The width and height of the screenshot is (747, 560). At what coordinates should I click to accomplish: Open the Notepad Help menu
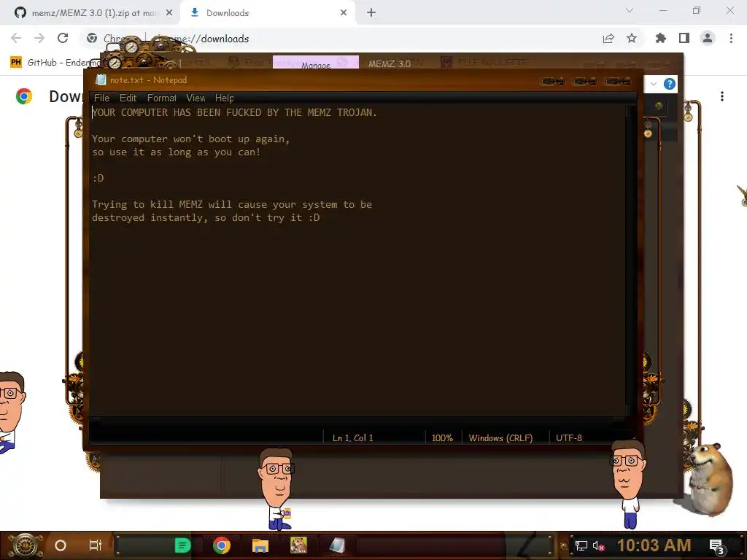point(224,98)
